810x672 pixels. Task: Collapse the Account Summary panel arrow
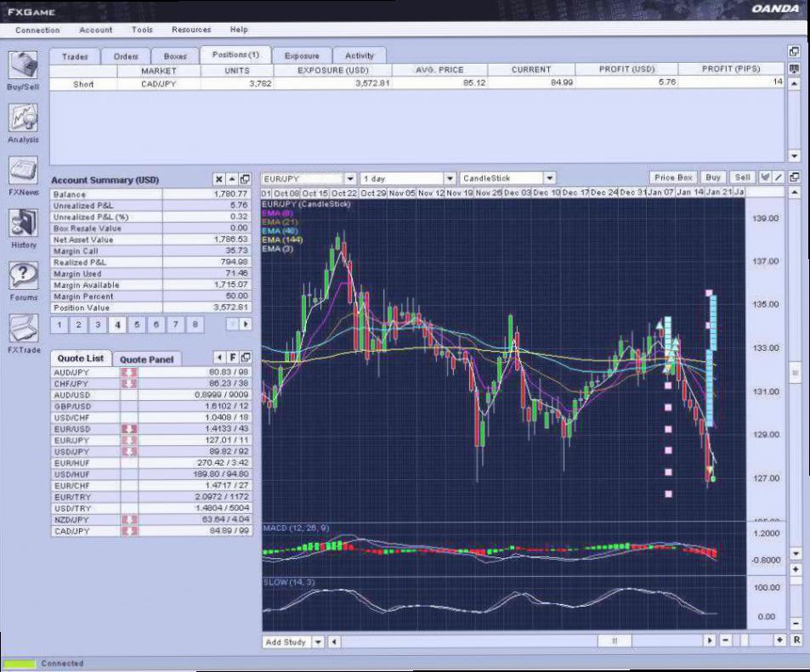tap(233, 179)
